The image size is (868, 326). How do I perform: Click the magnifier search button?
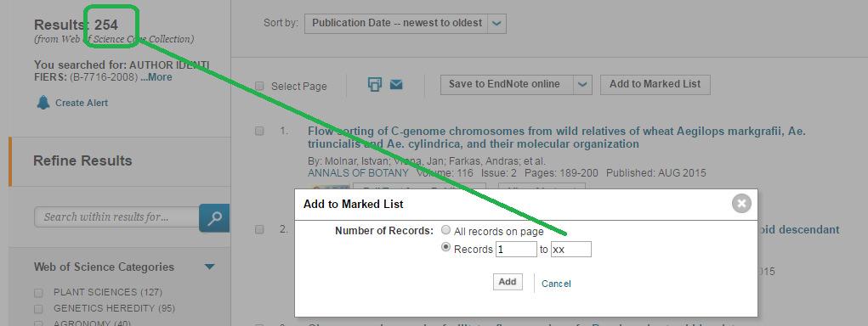[214, 217]
